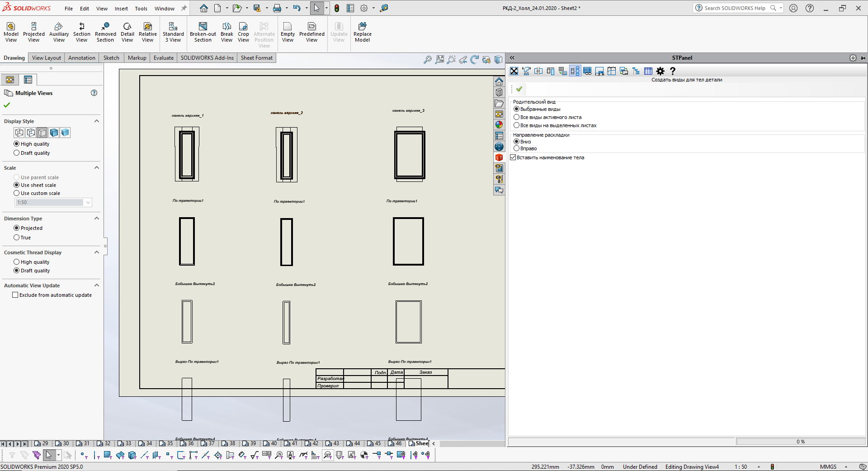Click the Replace Model tool
This screenshot has height=471, width=868.
pyautogui.click(x=362, y=32)
